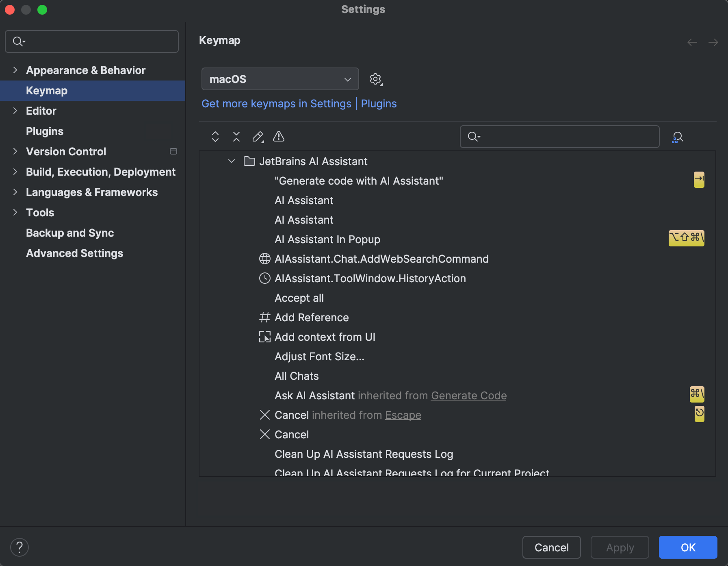Collapse the JetBrains AI Assistant group
This screenshot has height=566, width=728.
231,161
